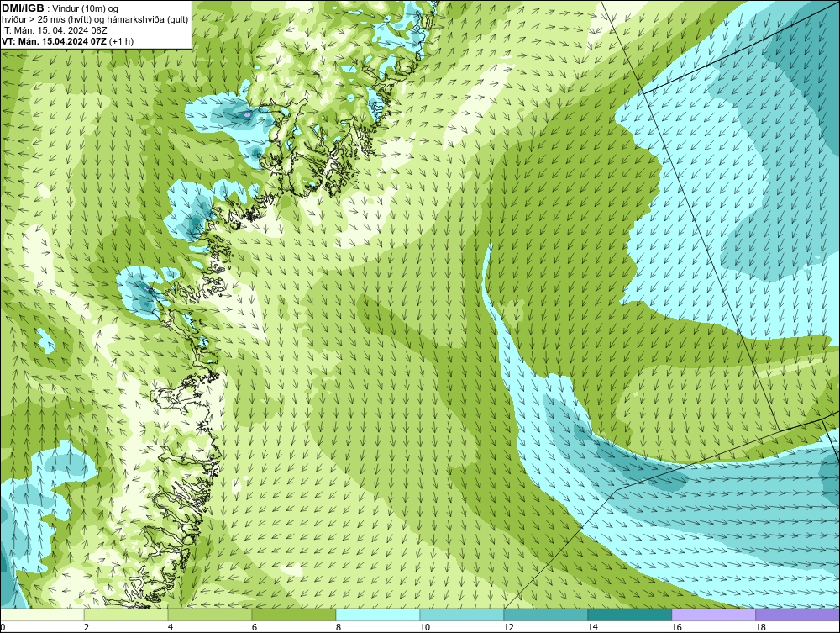
Task: Click the pale 0–2 m/s legend swatch
Action: pos(42,615)
